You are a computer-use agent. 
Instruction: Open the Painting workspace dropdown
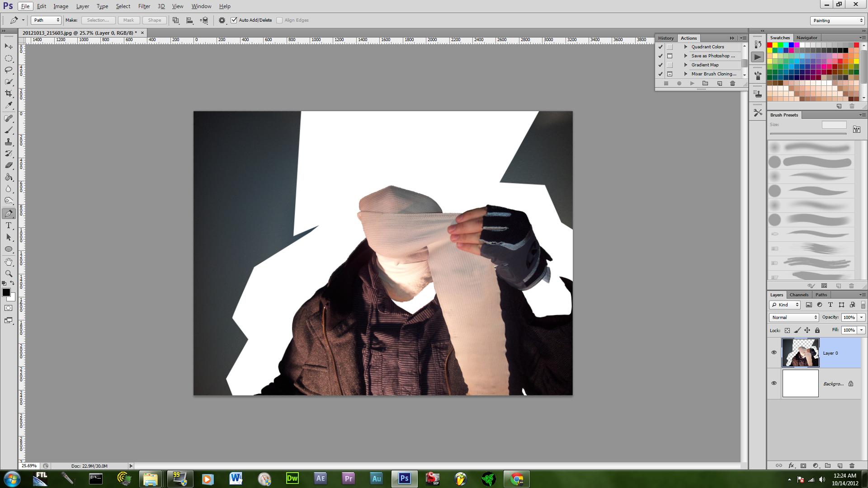tap(837, 20)
